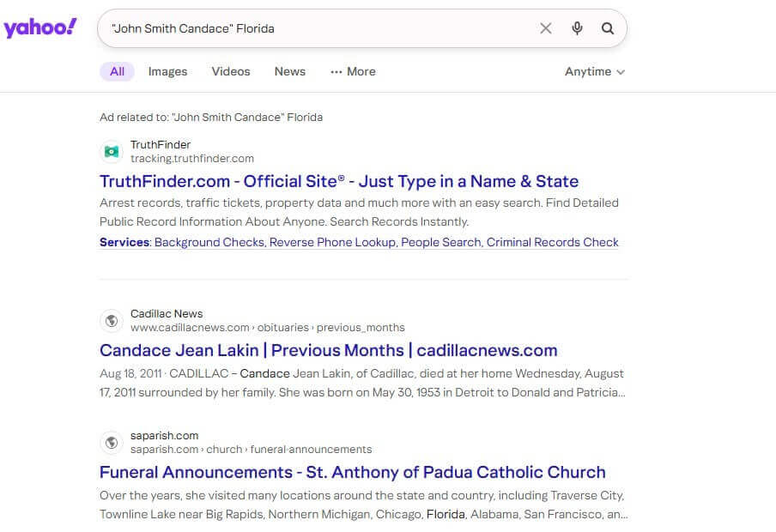776x532 pixels.
Task: Click the magnifying glass search icon
Action: (x=608, y=28)
